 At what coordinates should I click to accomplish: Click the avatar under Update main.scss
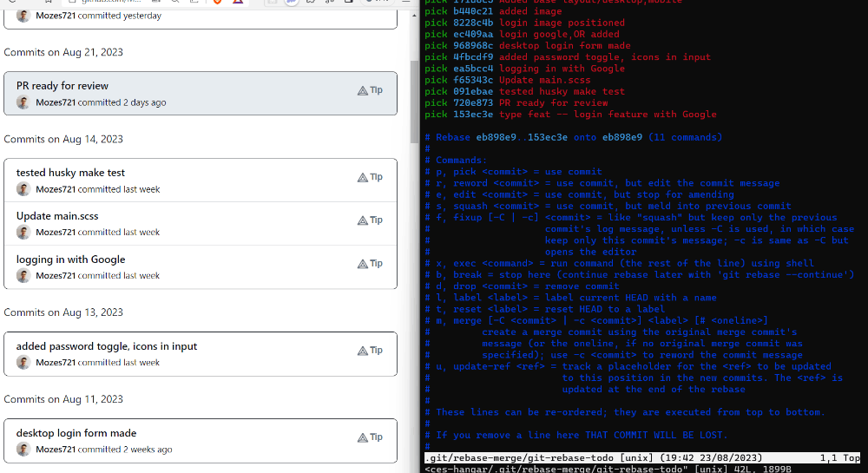coord(23,233)
